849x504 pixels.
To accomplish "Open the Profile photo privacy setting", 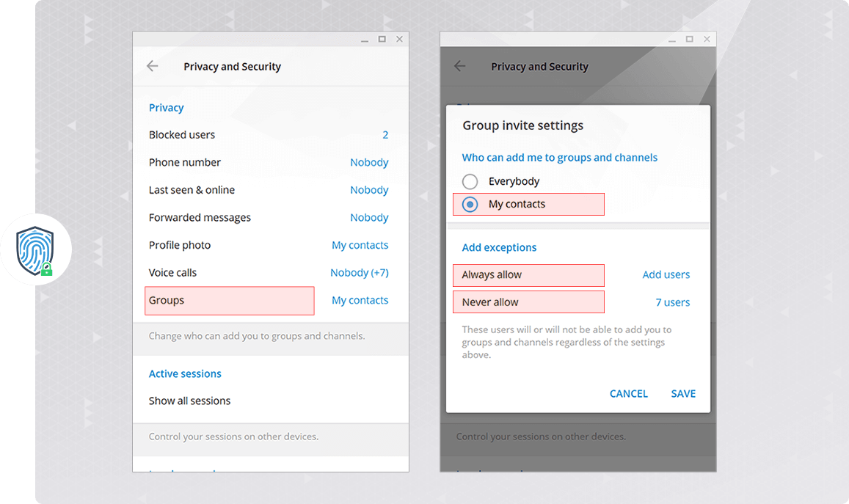I will coord(268,245).
